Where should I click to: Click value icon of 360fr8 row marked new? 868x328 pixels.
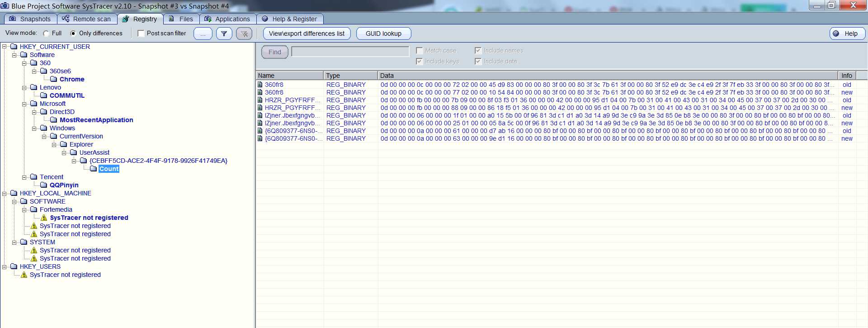(x=260, y=92)
